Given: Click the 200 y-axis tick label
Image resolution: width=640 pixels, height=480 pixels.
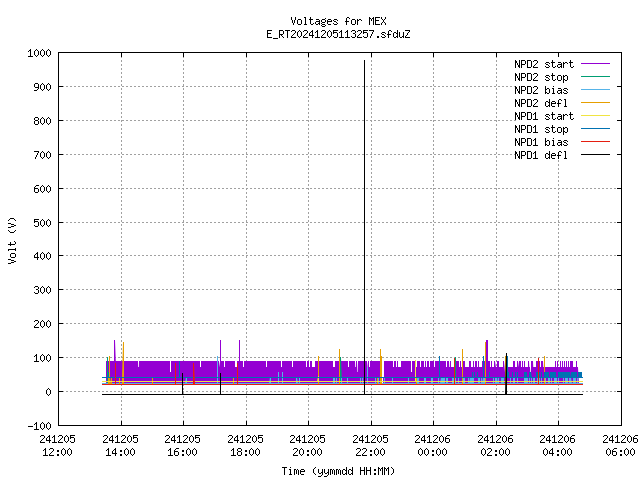Looking at the screenshot, I should 42,324.
